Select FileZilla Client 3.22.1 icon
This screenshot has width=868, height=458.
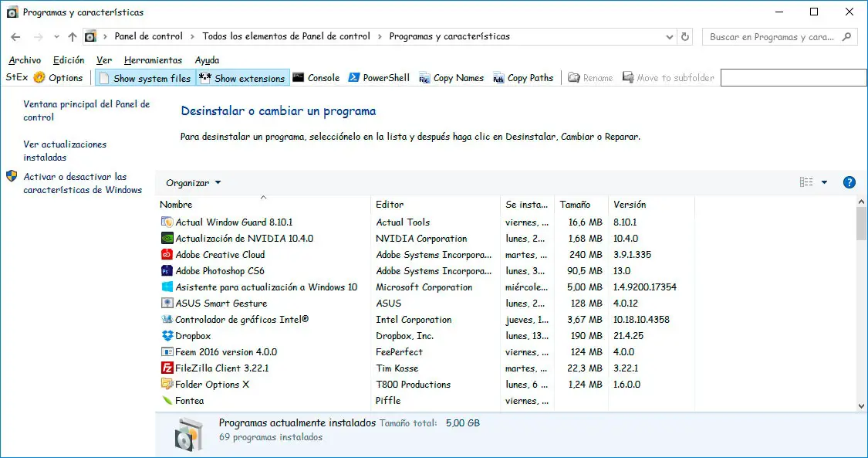point(167,368)
